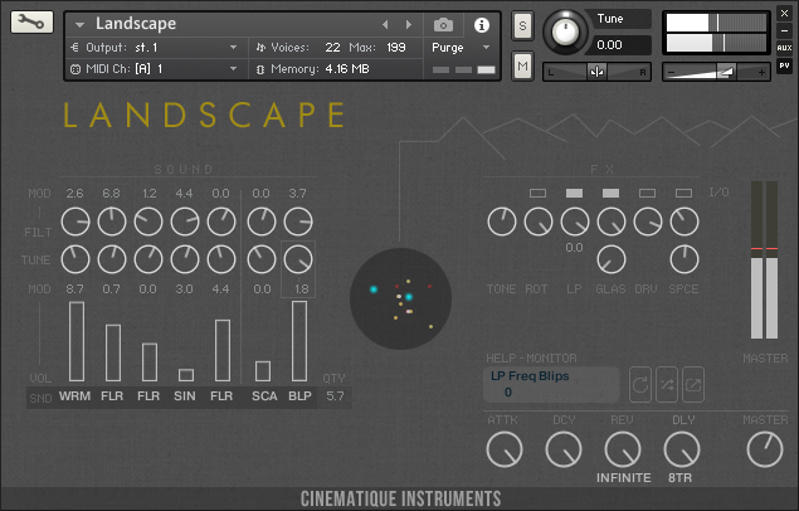799x511 pixels.
Task: Toggle the AUX sends panel
Action: tap(784, 47)
